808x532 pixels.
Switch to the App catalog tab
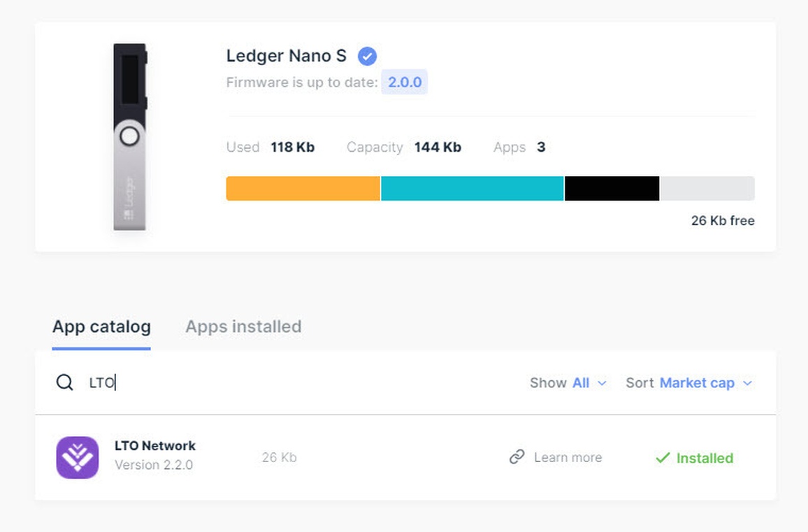click(x=101, y=327)
